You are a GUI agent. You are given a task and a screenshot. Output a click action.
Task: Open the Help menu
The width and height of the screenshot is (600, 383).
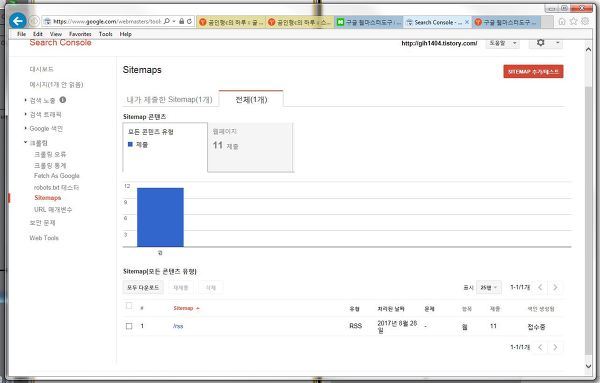126,34
